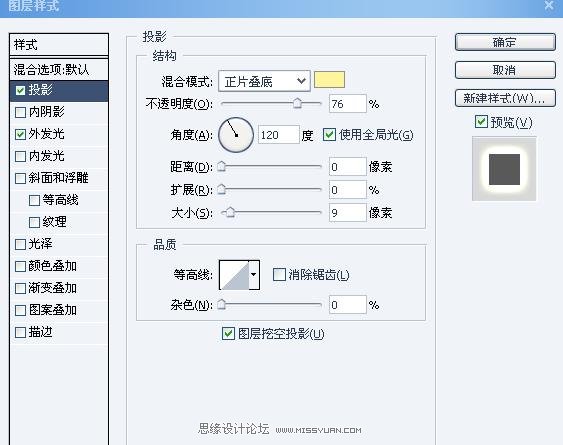Viewport: 563px width, 445px height.
Task: Click the 不透明度 opacity slider handle
Action: click(297, 103)
